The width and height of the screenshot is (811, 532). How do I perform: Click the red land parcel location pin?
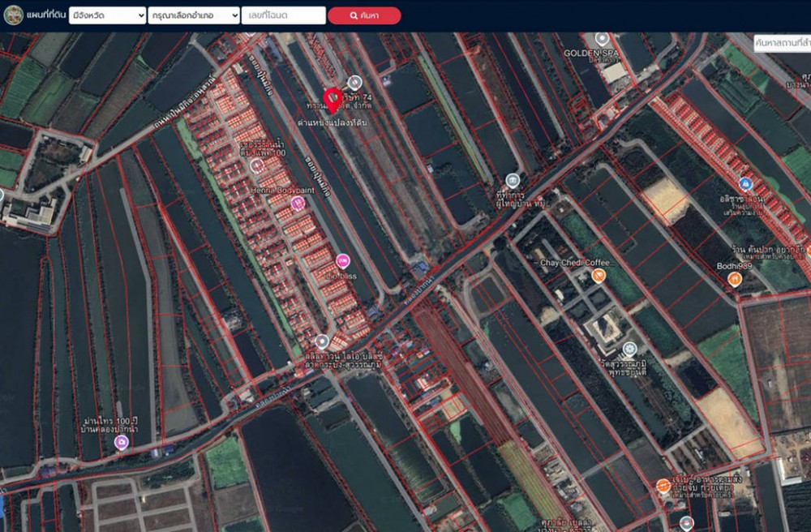pyautogui.click(x=332, y=100)
